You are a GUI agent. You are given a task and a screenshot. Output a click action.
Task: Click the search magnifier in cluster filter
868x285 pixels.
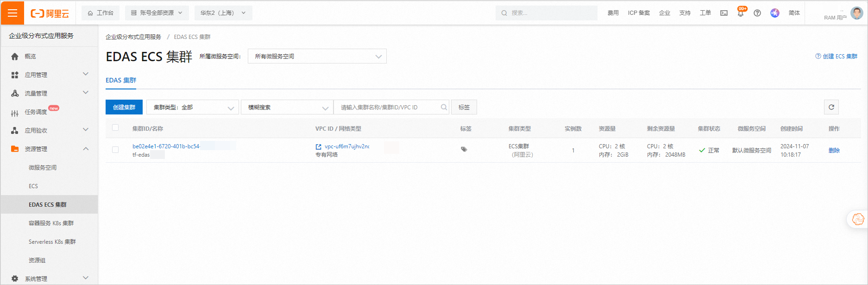(x=444, y=107)
